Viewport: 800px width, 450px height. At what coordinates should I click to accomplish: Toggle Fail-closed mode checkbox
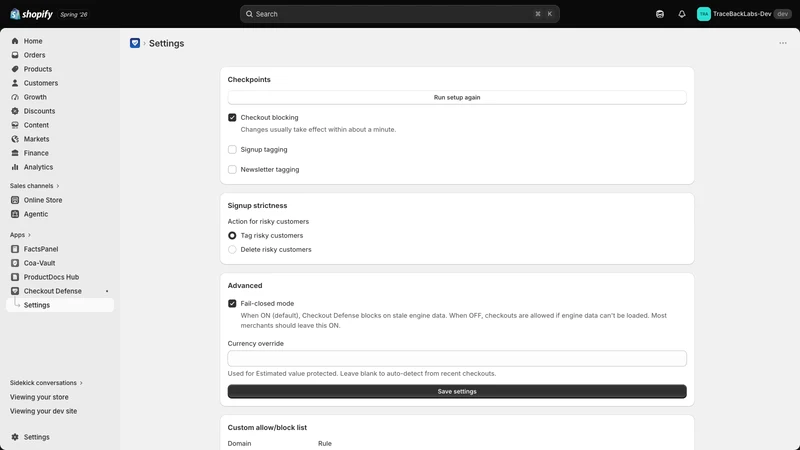tap(232, 303)
